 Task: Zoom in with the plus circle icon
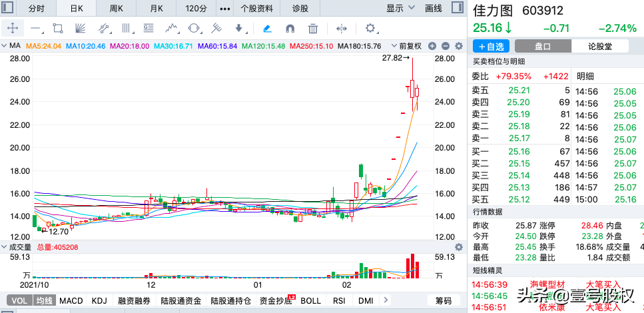432,46
